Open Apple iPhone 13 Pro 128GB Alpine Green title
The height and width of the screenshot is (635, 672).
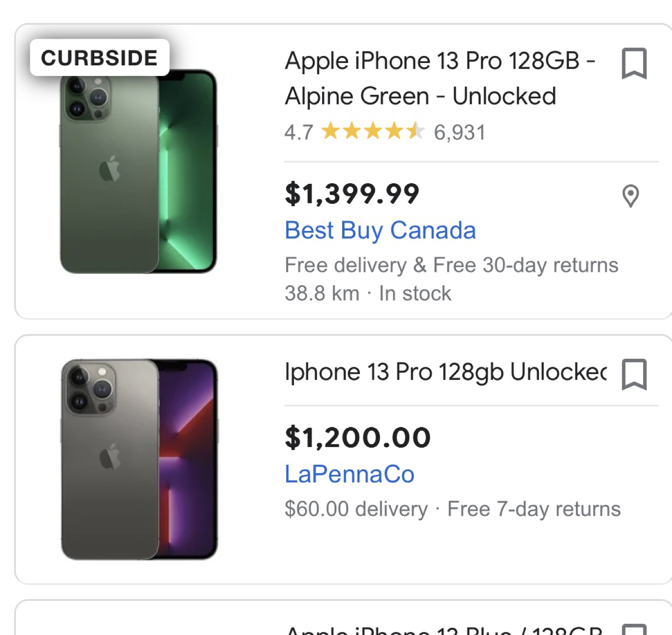(x=440, y=78)
